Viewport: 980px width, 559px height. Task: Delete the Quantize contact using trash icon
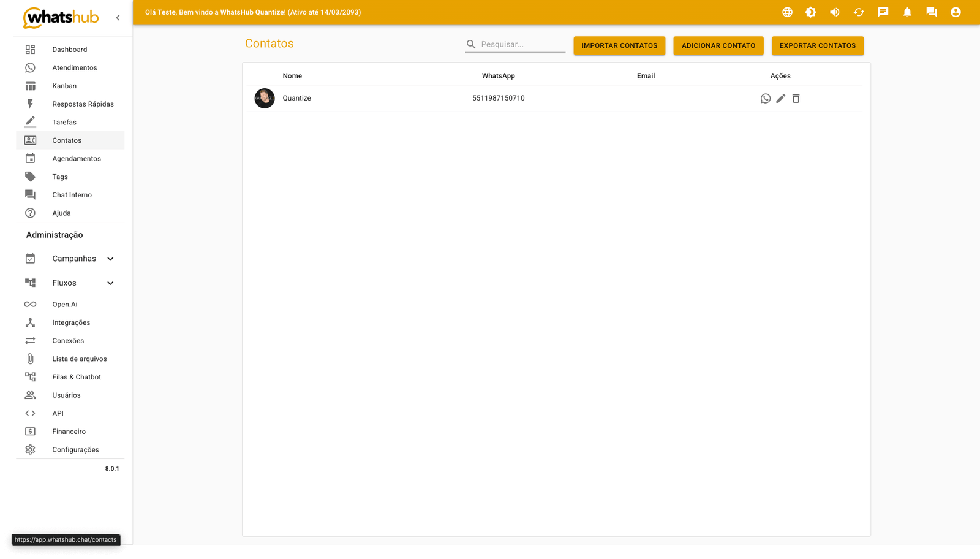coord(796,98)
